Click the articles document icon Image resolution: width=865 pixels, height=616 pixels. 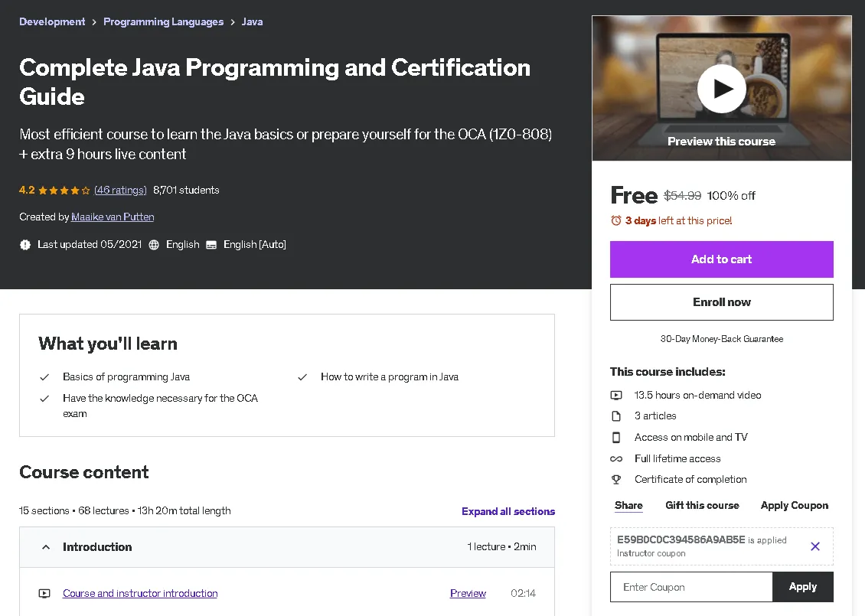[x=616, y=416]
